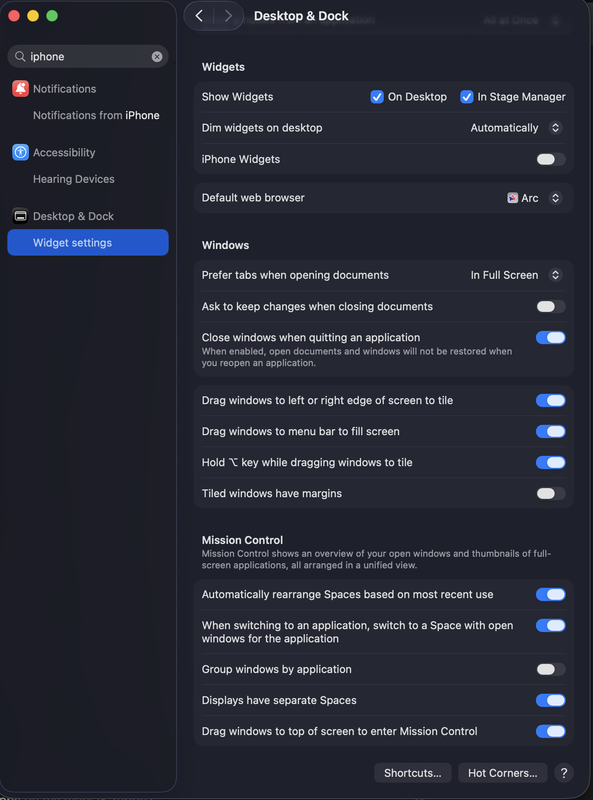This screenshot has height=800, width=593.
Task: Open Prefer tabs when opening documents dropdown
Action: pos(516,275)
